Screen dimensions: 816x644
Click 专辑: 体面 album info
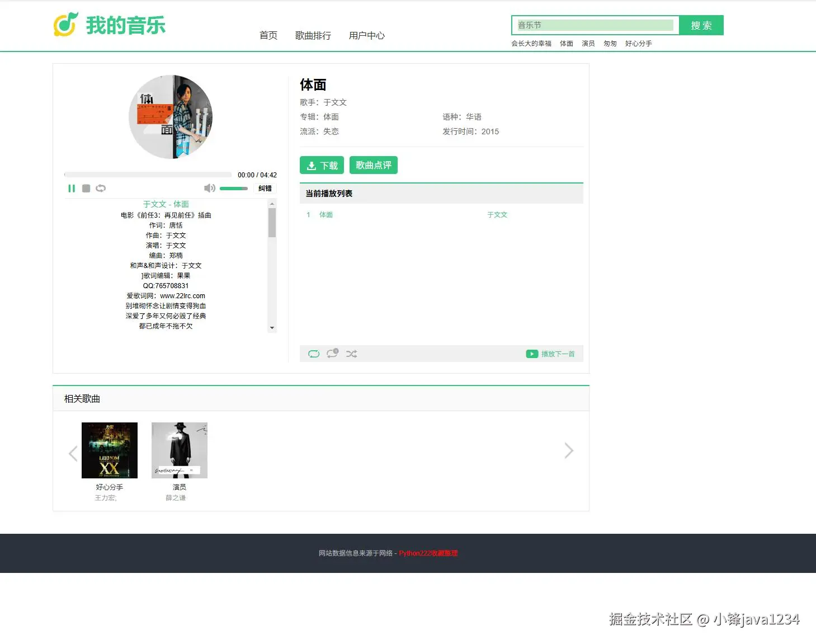(x=319, y=117)
